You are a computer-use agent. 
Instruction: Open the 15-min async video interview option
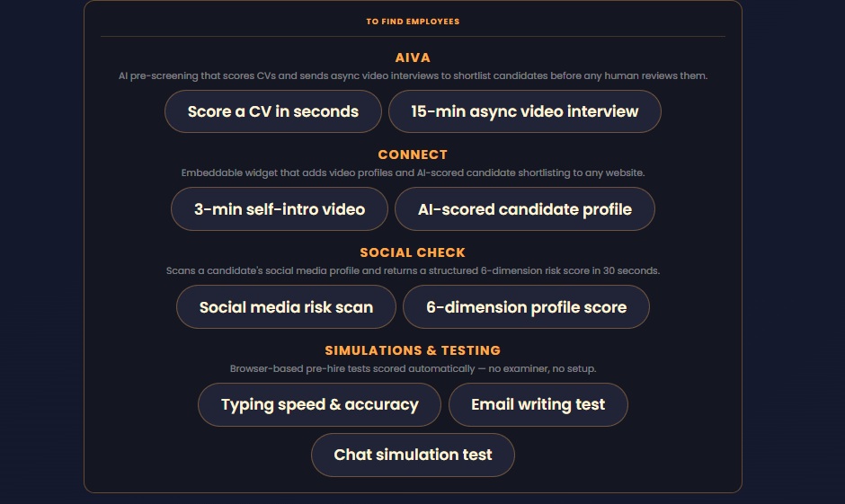[524, 111]
